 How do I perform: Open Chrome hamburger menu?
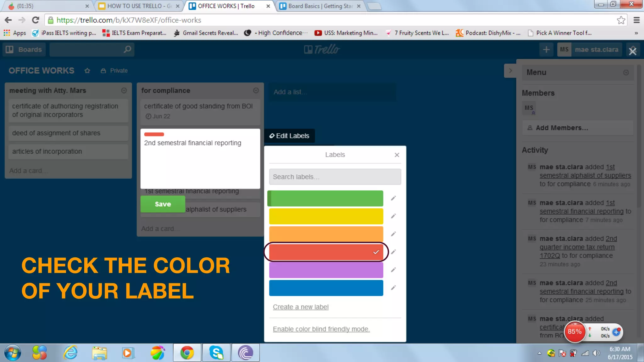pos(636,20)
